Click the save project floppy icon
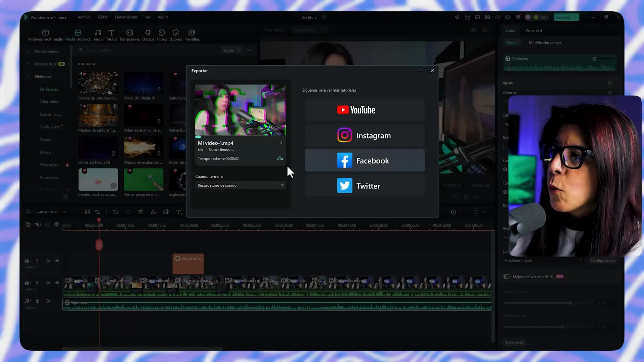This screenshot has width=644, height=362. click(x=487, y=17)
